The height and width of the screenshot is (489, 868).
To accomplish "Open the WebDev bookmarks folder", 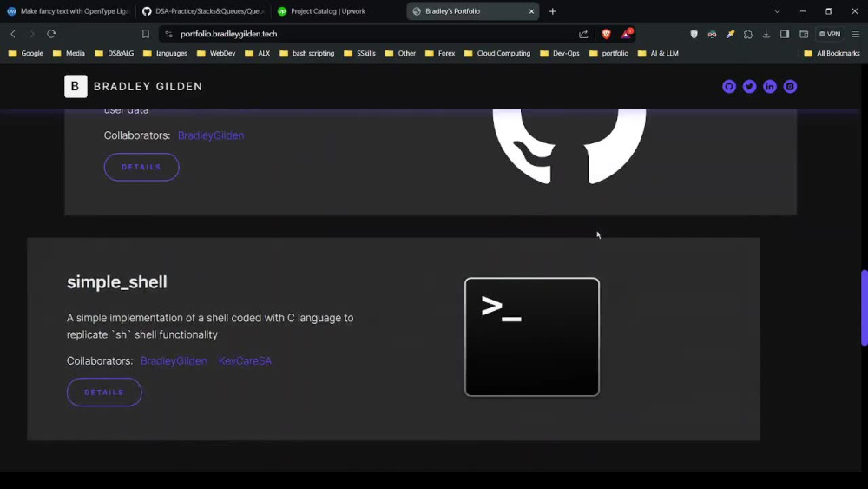I will tap(216, 53).
